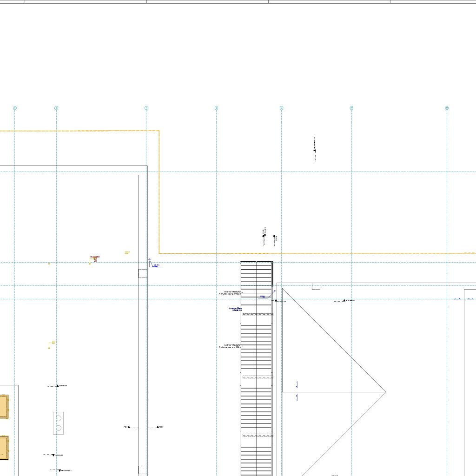Click the bold dark blue text label by stairs

click(236, 309)
